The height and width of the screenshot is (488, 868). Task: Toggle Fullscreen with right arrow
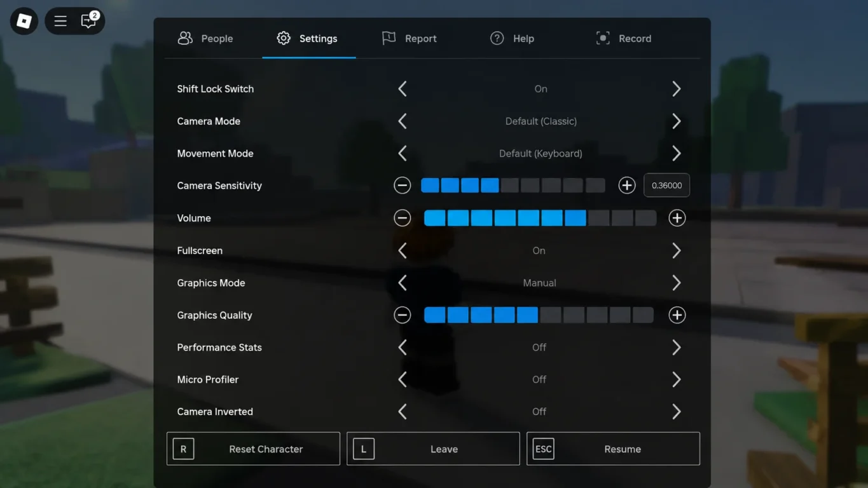tap(677, 250)
